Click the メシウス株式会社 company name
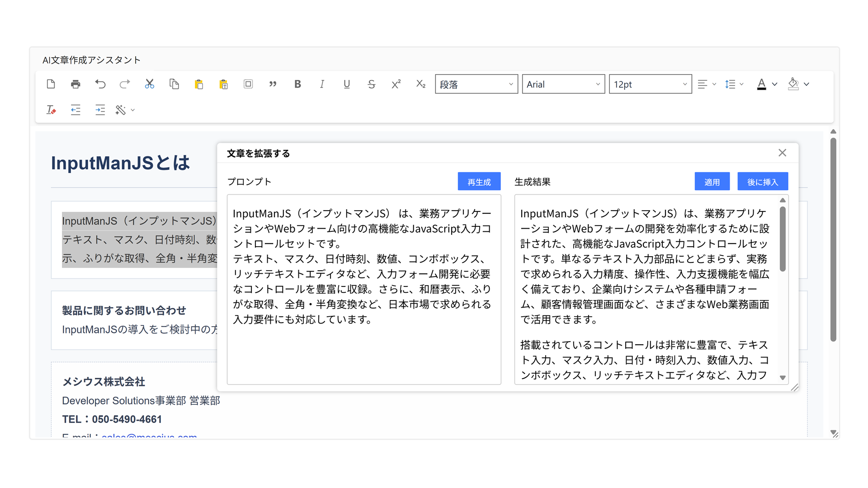This screenshot has width=868, height=488. (104, 382)
